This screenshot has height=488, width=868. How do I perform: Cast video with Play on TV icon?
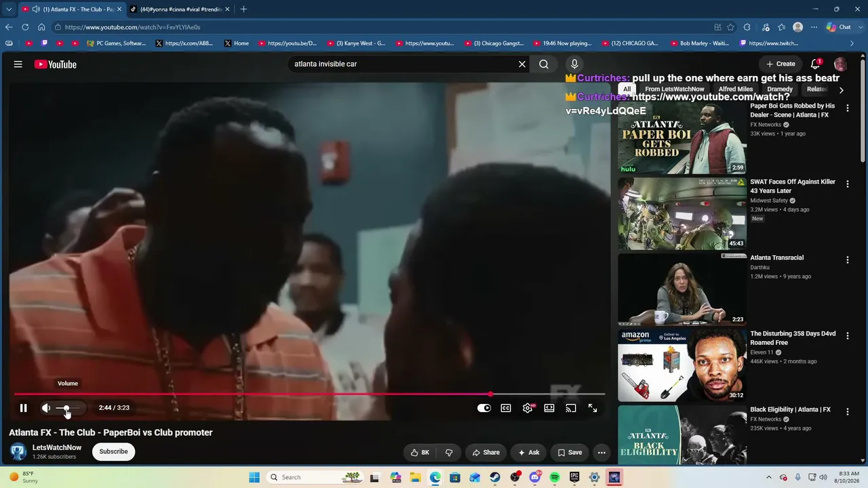click(x=571, y=408)
